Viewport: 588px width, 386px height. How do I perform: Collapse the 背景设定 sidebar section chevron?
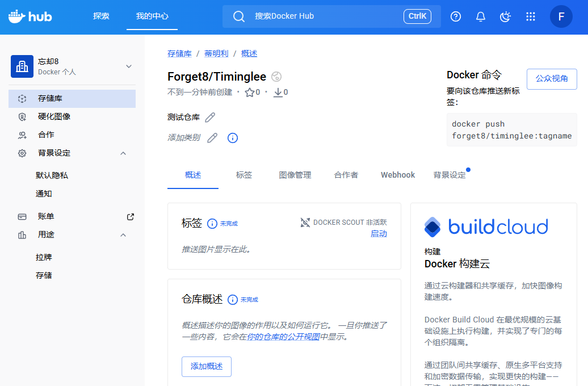(123, 153)
